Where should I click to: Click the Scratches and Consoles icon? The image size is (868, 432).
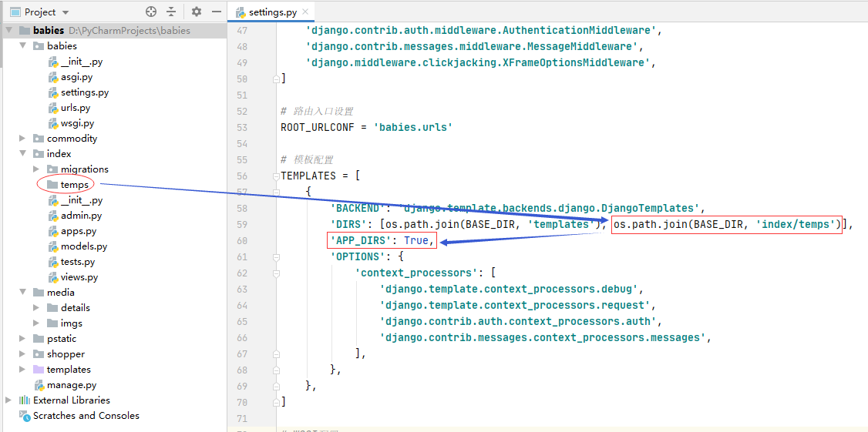tap(25, 415)
